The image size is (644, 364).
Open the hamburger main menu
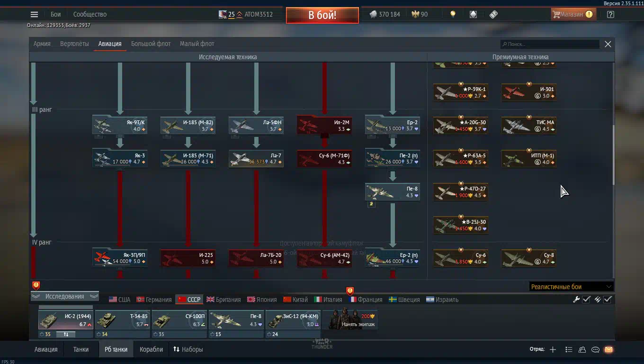point(34,14)
